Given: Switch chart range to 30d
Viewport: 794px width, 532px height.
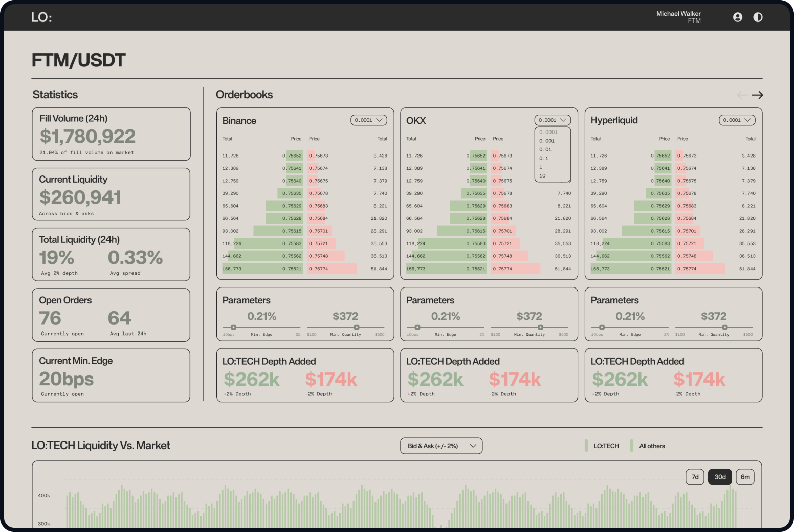Looking at the screenshot, I should (x=720, y=477).
